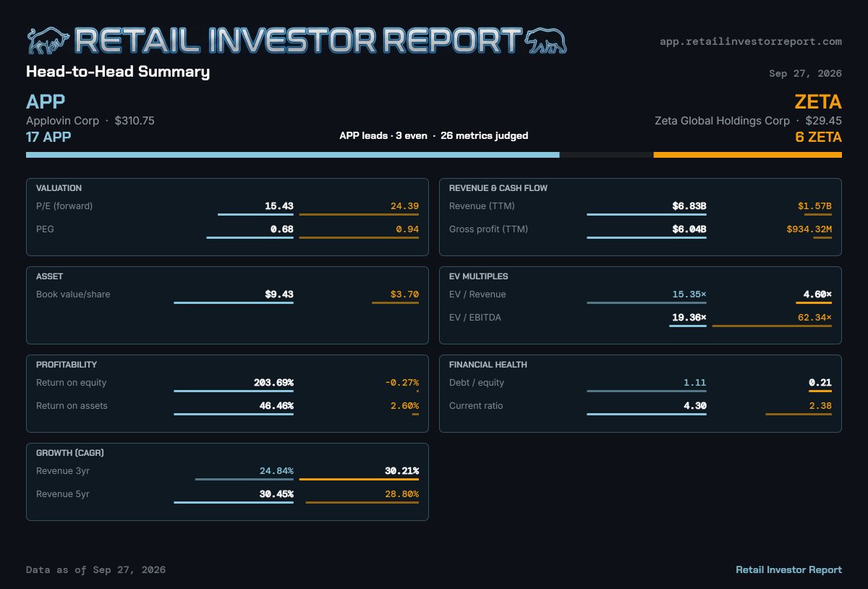Select the APP ticker heading
Screen dimensions: 868x589
46,101
